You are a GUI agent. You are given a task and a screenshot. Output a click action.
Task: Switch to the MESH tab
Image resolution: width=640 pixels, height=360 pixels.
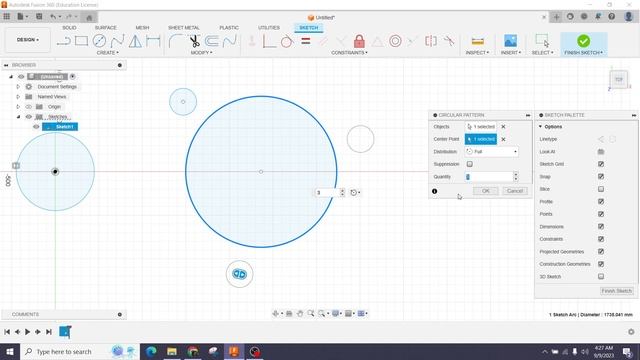tap(142, 28)
